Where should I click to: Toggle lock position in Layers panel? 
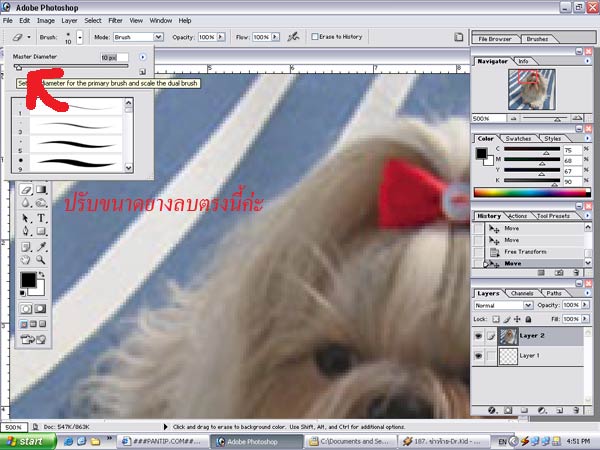point(517,319)
